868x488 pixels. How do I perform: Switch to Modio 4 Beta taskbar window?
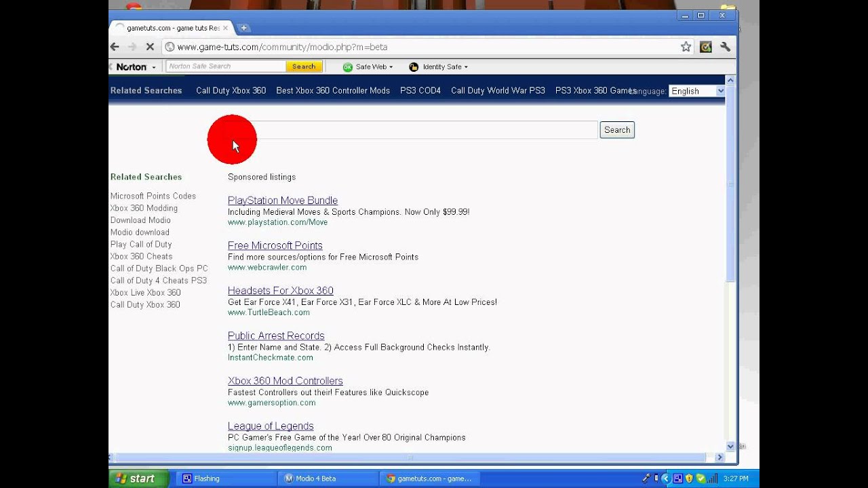pyautogui.click(x=328, y=479)
